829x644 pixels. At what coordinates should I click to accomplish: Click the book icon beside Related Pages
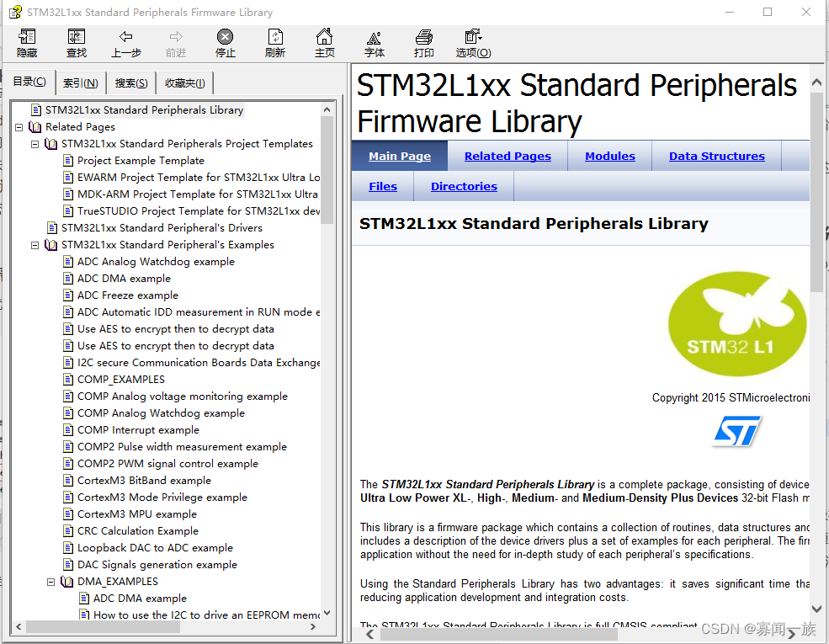pyautogui.click(x=35, y=127)
